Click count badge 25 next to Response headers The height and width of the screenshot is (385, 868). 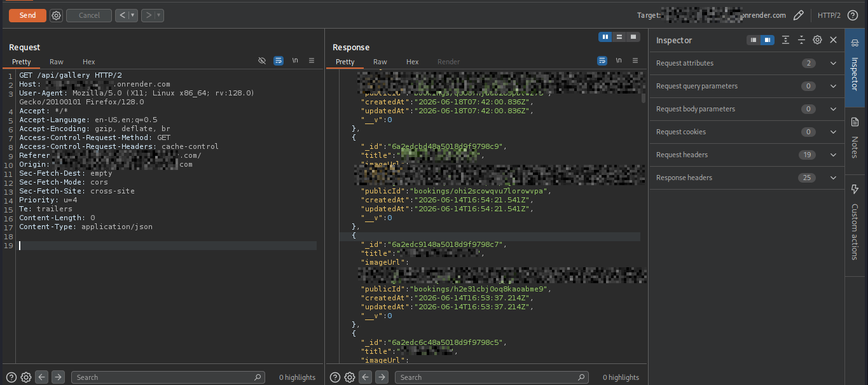pyautogui.click(x=808, y=178)
